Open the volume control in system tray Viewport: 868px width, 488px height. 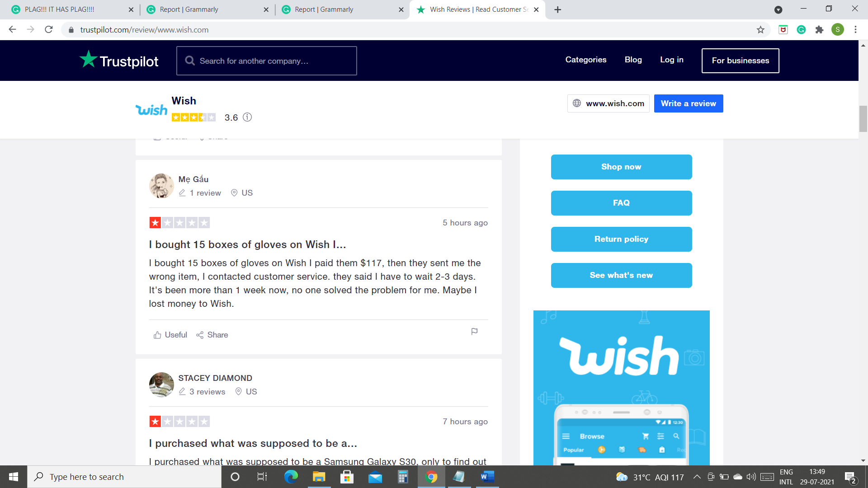[751, 477]
